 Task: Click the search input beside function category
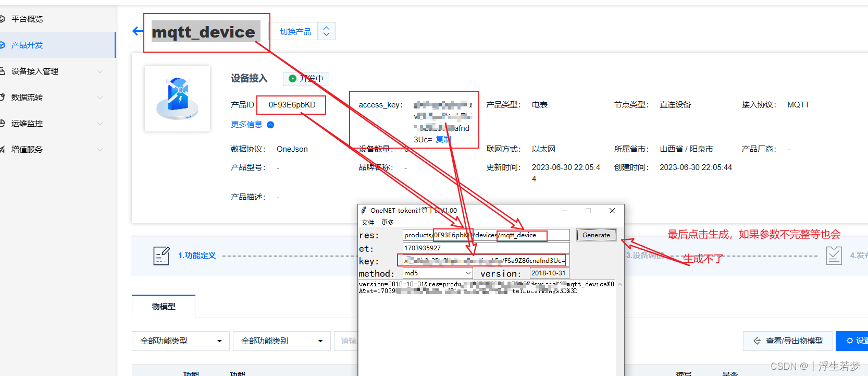[x=346, y=341]
